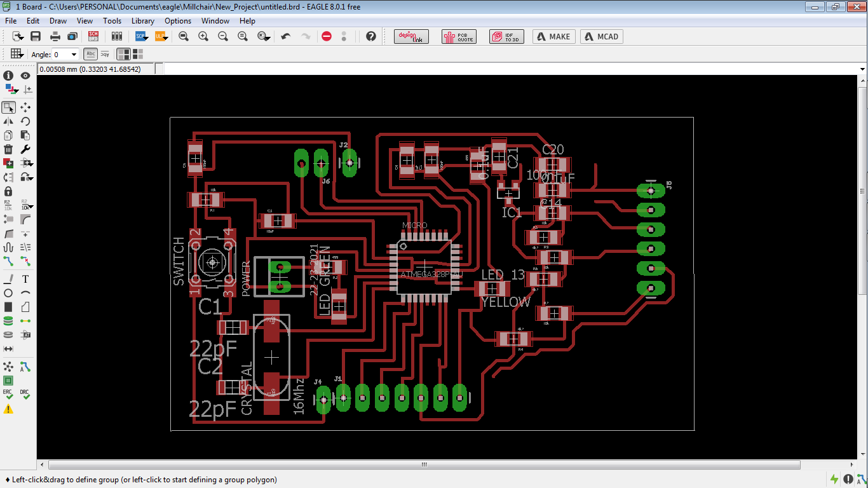The image size is (868, 488).
Task: Select the Move tool
Action: click(x=25, y=107)
